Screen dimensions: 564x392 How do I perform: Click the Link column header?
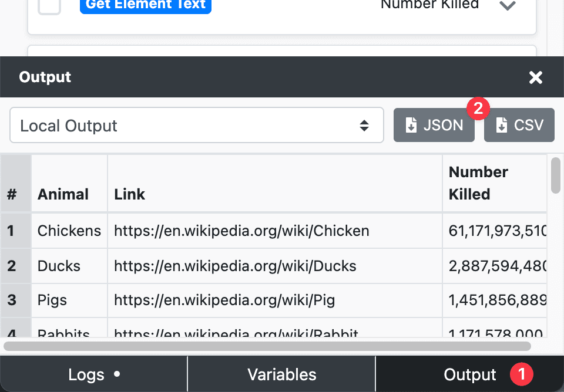pos(130,194)
